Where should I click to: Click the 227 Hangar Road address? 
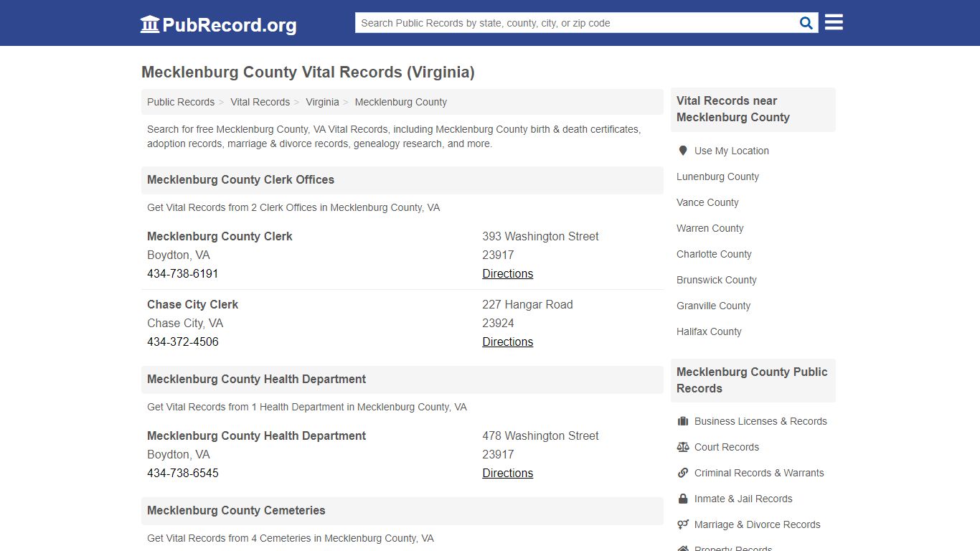[x=527, y=304]
